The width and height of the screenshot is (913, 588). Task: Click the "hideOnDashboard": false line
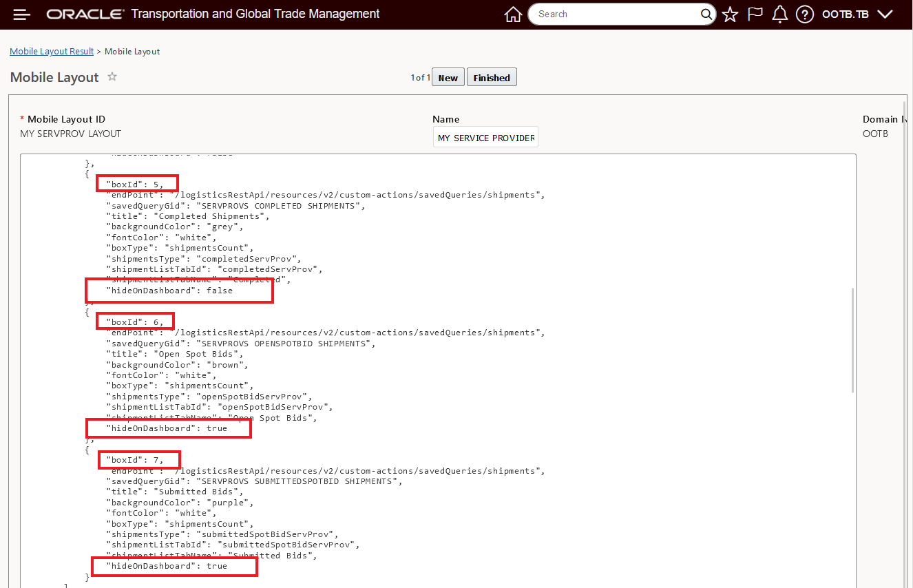coord(169,291)
